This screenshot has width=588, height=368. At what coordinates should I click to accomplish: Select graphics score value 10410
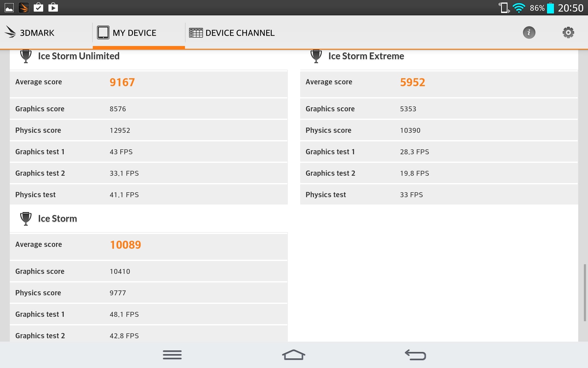tap(120, 271)
